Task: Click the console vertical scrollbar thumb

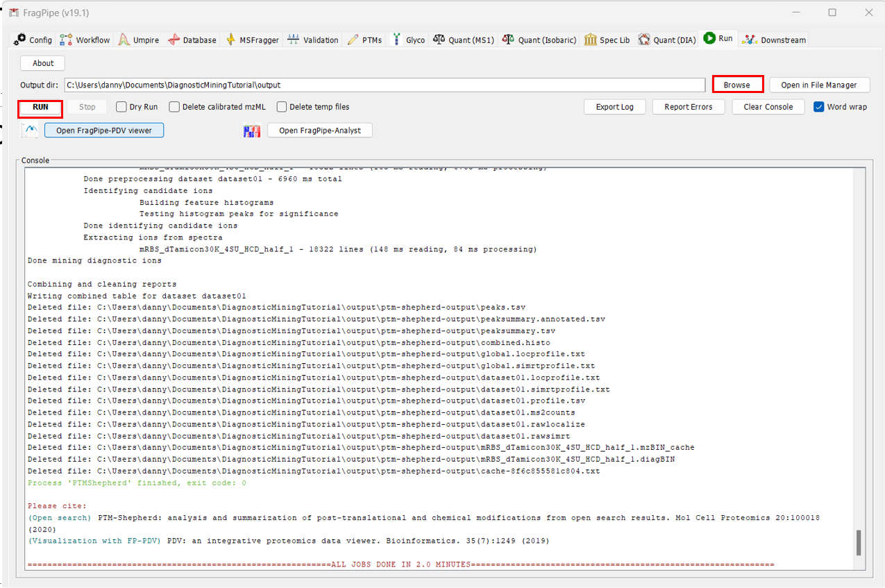Action: [859, 543]
